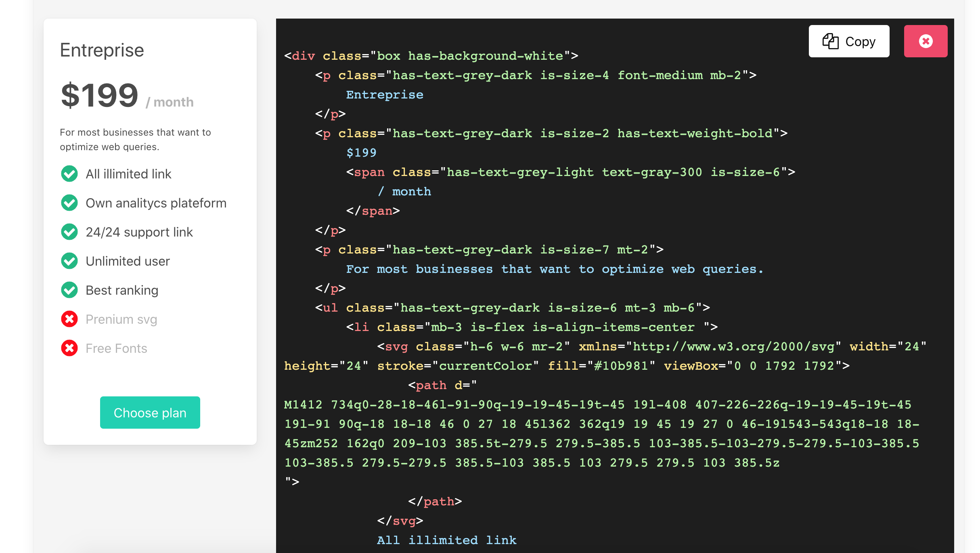
Task: Click the Prenium svg feature text
Action: click(x=121, y=319)
